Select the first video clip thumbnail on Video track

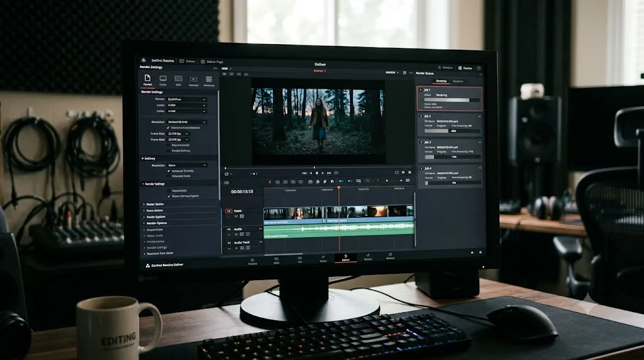tap(294, 213)
